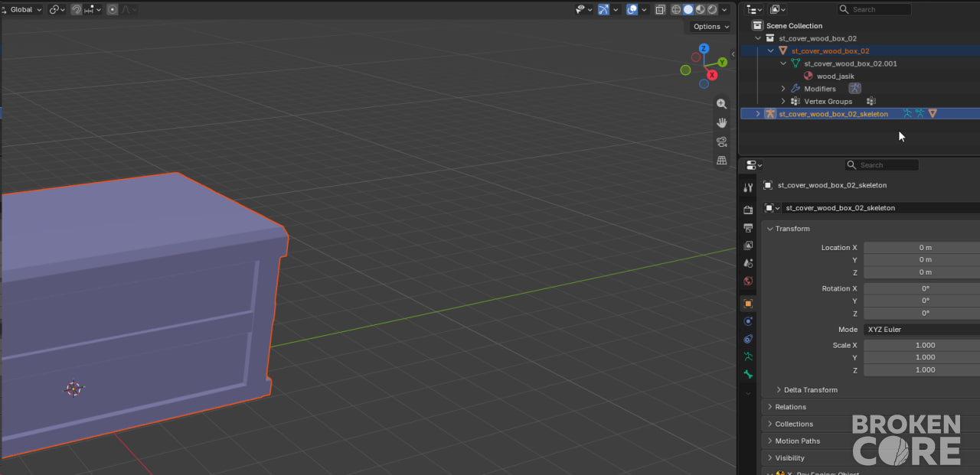Toggle snapping magnet in header
The image size is (980, 475).
coord(77,9)
